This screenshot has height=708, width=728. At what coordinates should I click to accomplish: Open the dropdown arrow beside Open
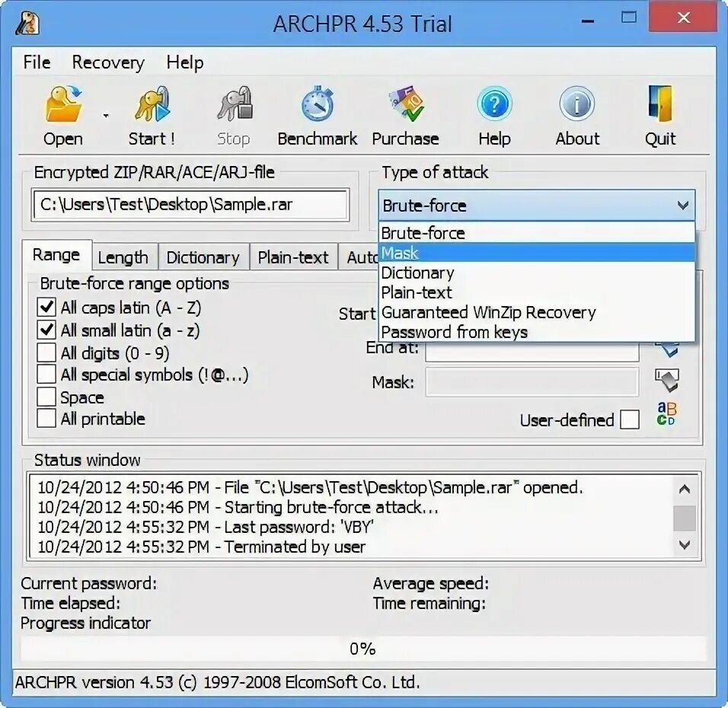[x=106, y=115]
